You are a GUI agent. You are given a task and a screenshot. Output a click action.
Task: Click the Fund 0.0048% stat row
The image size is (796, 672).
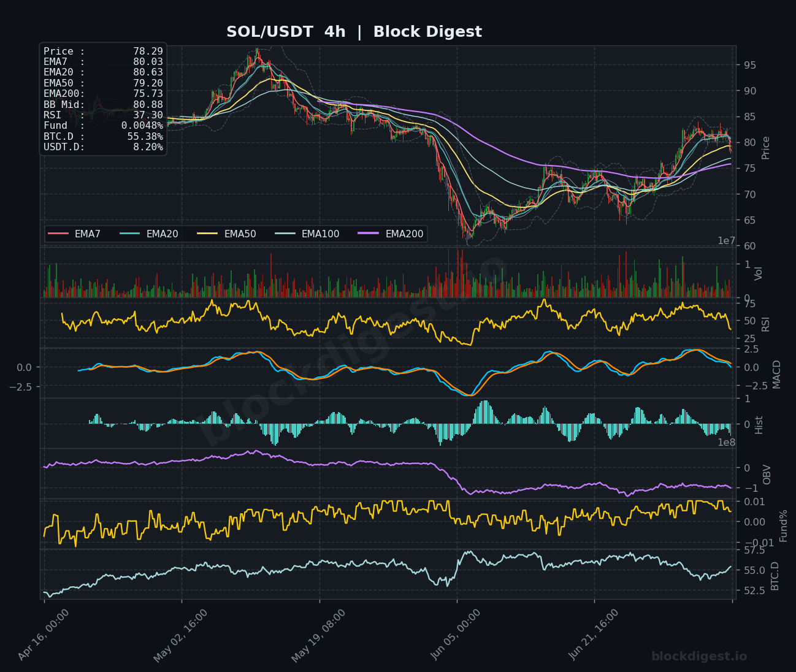(103, 126)
